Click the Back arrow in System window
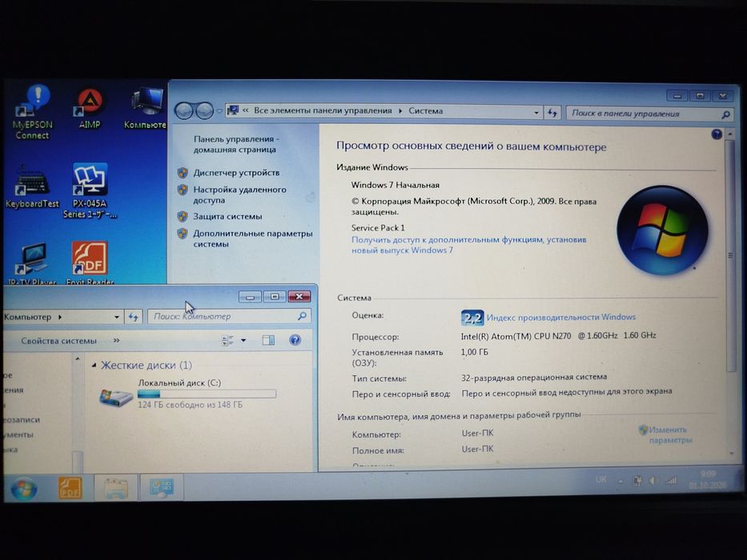The width and height of the screenshot is (747, 560). coord(183,111)
